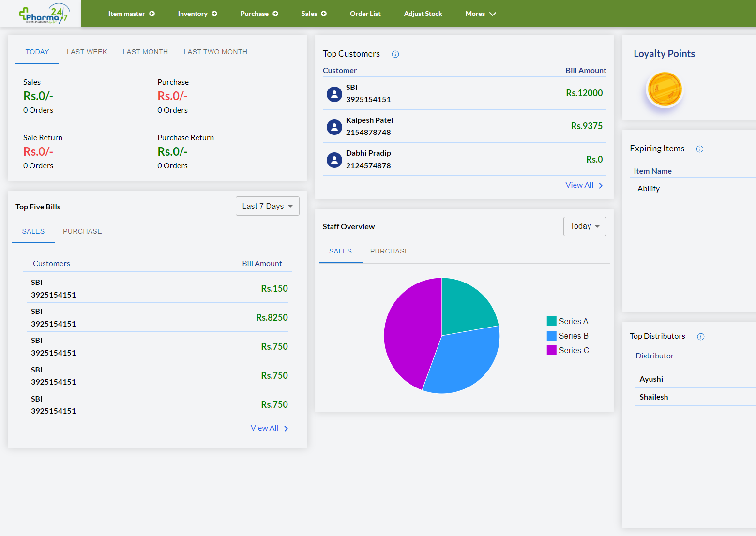Click the info icon next to Expiring Items
Viewport: 756px width, 536px height.
pyautogui.click(x=699, y=149)
